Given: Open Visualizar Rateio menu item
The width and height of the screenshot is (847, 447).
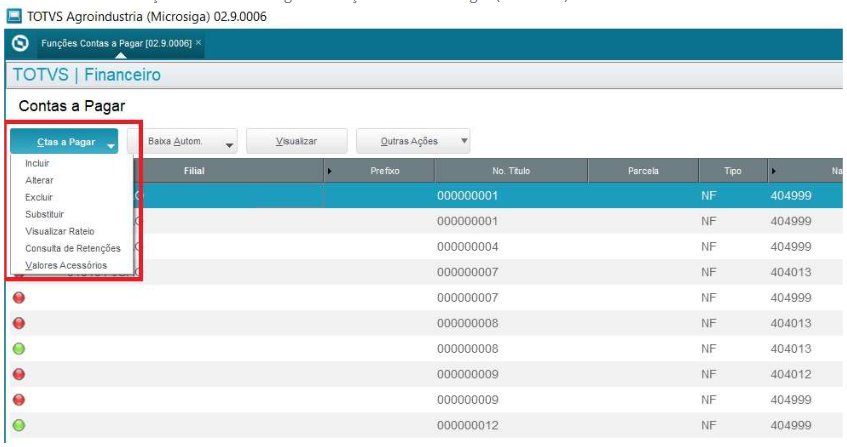Looking at the screenshot, I should (x=60, y=231).
